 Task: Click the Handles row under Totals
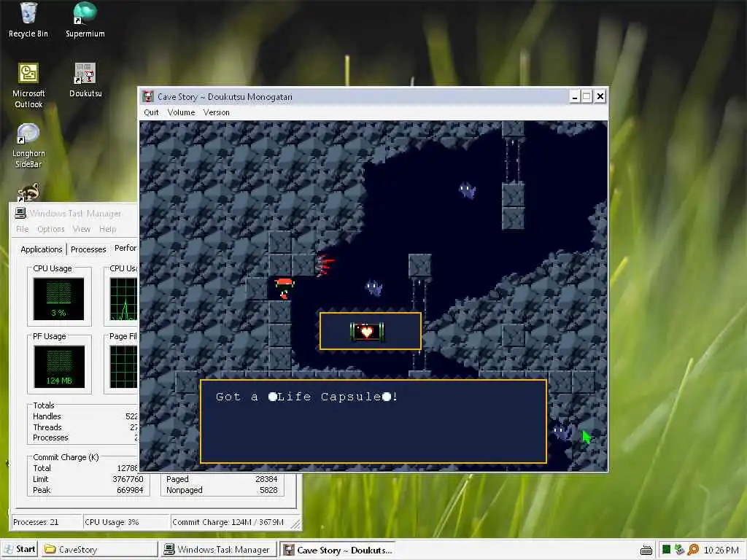85,416
